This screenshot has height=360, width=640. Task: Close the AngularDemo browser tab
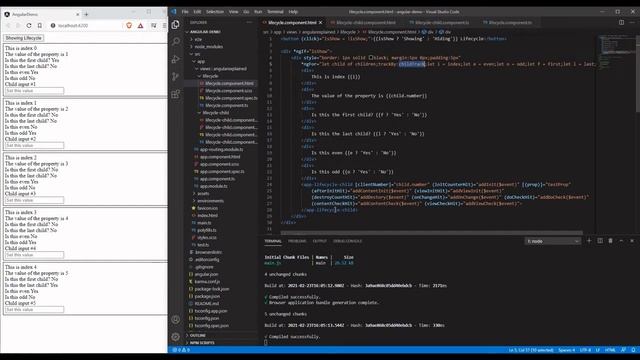pyautogui.click(x=78, y=14)
